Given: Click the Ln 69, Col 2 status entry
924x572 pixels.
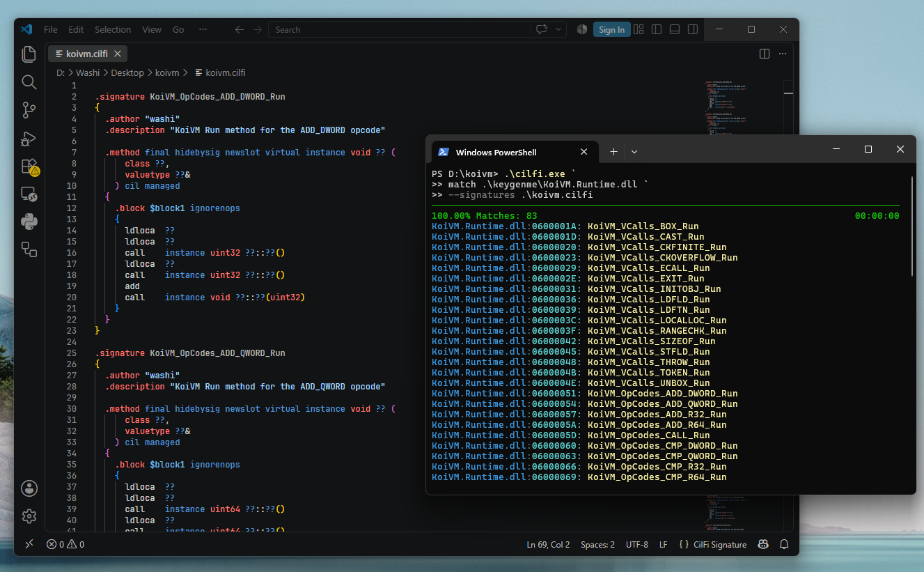Looking at the screenshot, I should pyautogui.click(x=548, y=544).
